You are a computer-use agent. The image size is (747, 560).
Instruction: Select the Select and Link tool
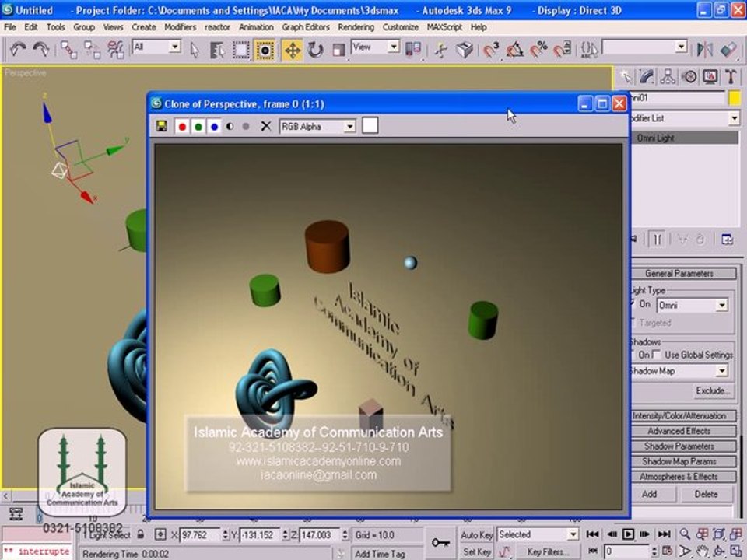[x=68, y=50]
